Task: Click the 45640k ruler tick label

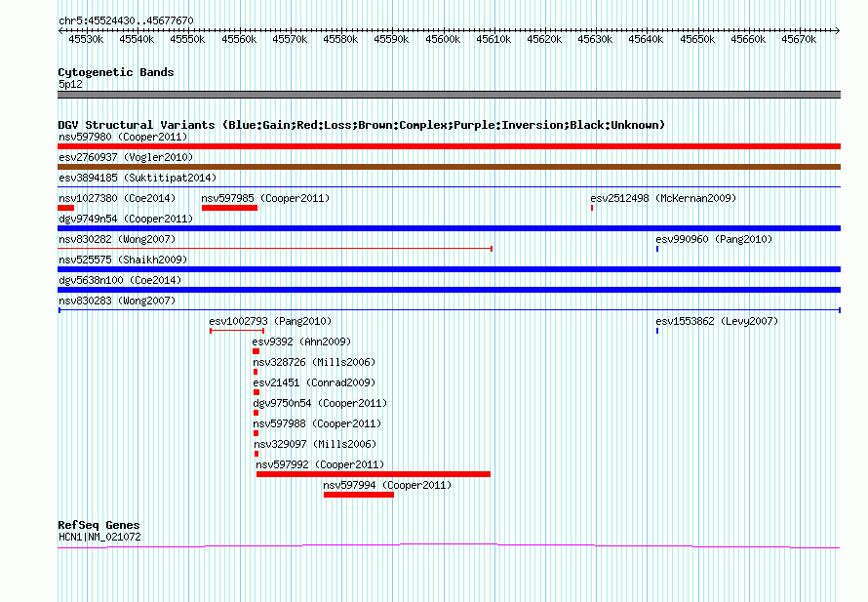Action: click(646, 39)
